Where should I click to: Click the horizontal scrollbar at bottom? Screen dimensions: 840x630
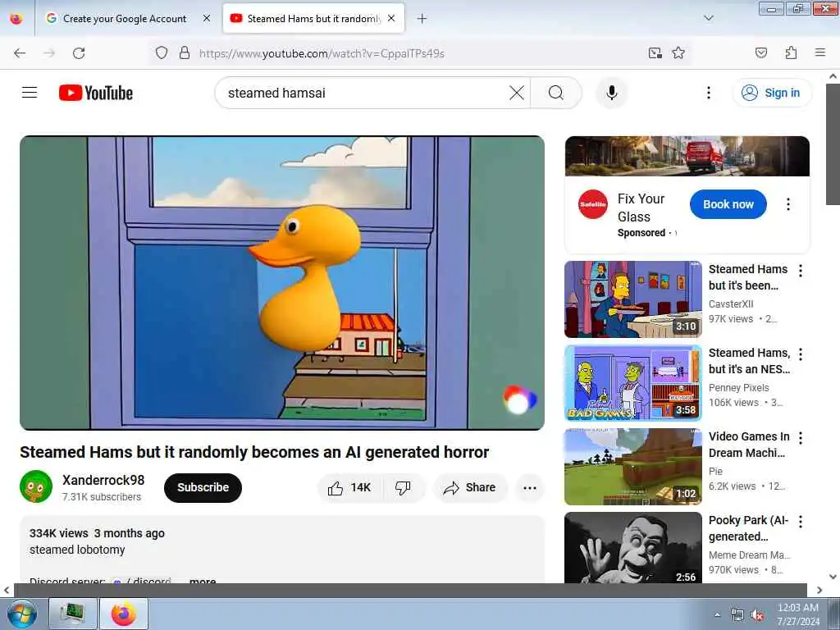pos(410,591)
